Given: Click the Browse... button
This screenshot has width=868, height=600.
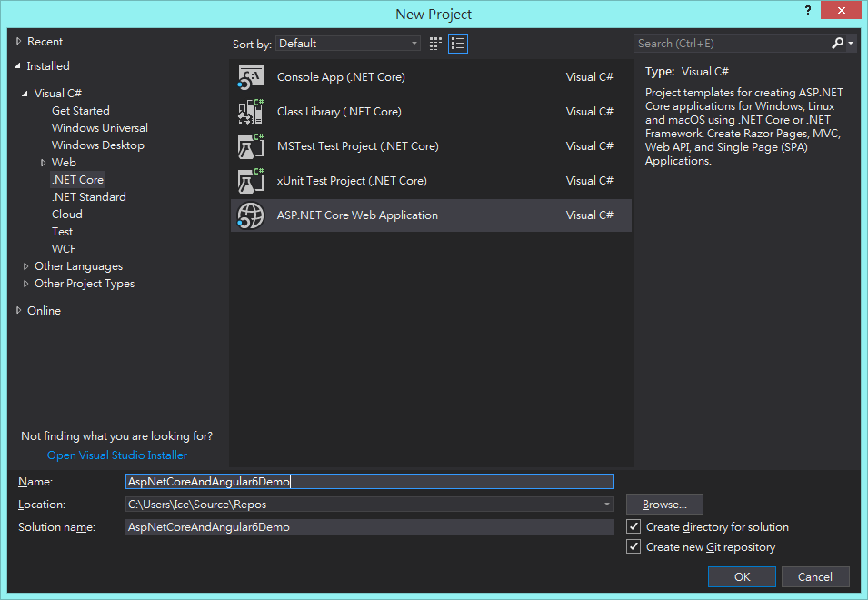Looking at the screenshot, I should 664,505.
